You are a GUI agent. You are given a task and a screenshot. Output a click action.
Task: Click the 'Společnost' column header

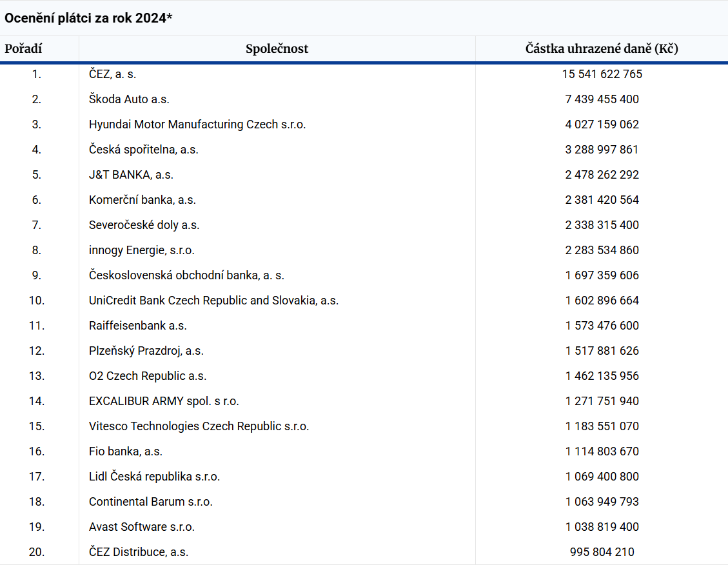tap(277, 49)
